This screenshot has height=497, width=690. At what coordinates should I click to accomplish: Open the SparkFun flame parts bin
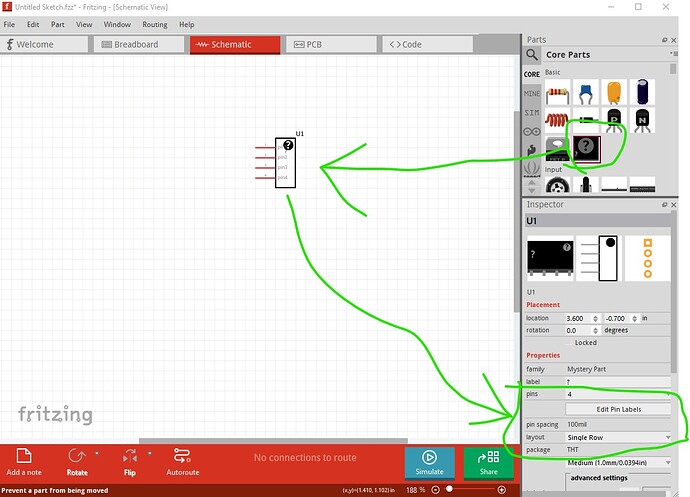coord(532,150)
